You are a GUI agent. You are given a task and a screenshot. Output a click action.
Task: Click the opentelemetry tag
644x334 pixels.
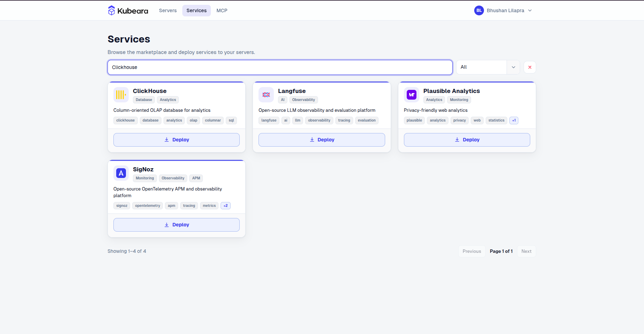[148, 206]
